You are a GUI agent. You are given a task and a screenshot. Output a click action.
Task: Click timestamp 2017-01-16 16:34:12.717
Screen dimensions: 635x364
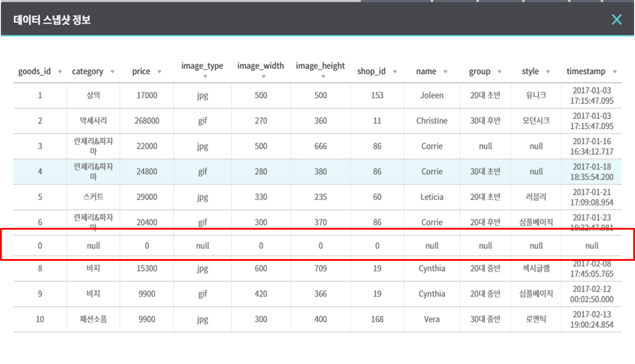(x=592, y=146)
